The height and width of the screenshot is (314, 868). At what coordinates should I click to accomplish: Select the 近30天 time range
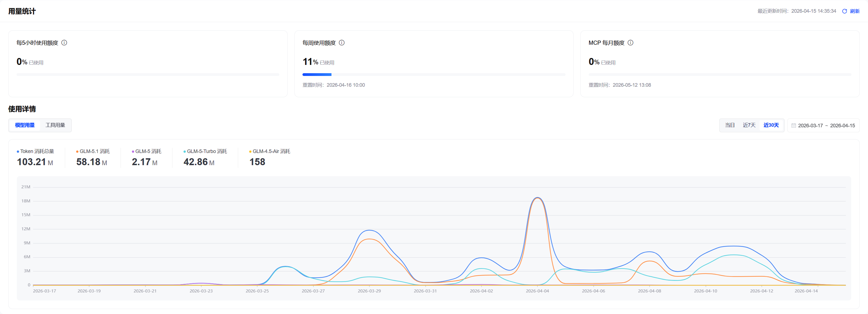771,125
